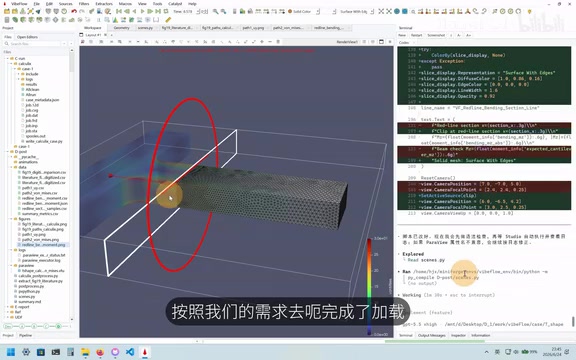Screen dimensions: 576x360
Task: Open Visual Studio Code from taskbar
Action: (x=130, y=352)
